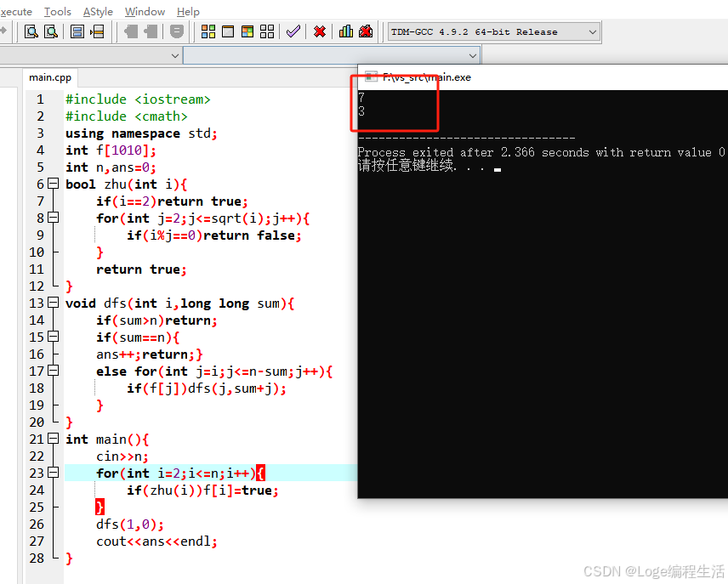Click gutter line number 28
The height and width of the screenshot is (584, 728).
(37, 558)
